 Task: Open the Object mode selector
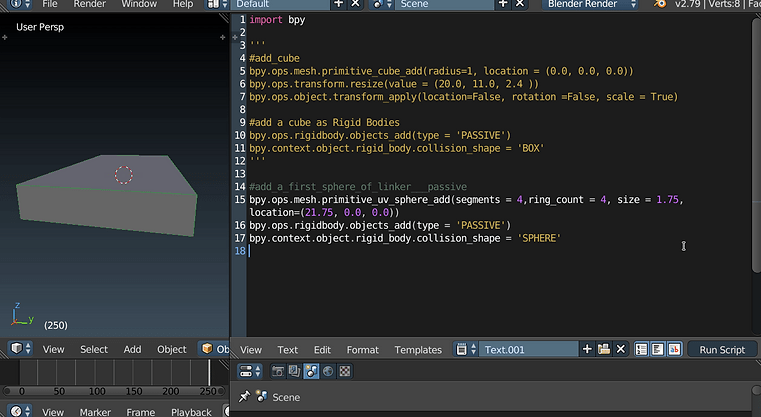214,349
